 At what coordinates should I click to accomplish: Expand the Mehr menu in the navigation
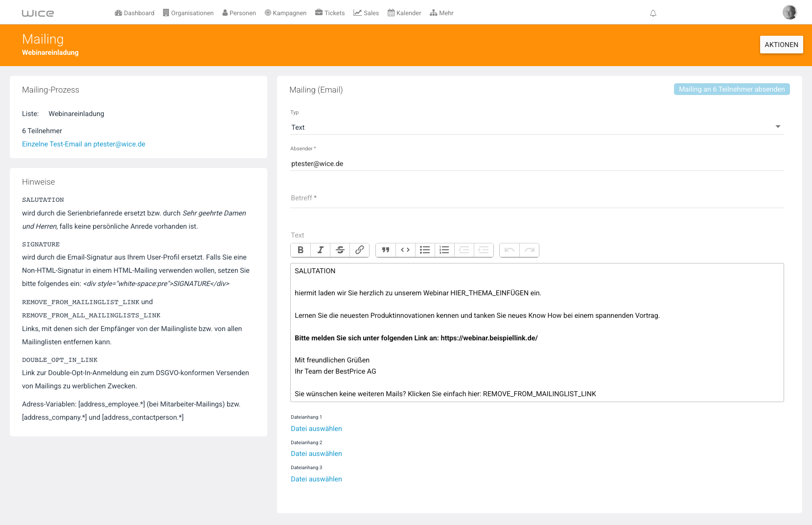click(x=441, y=13)
